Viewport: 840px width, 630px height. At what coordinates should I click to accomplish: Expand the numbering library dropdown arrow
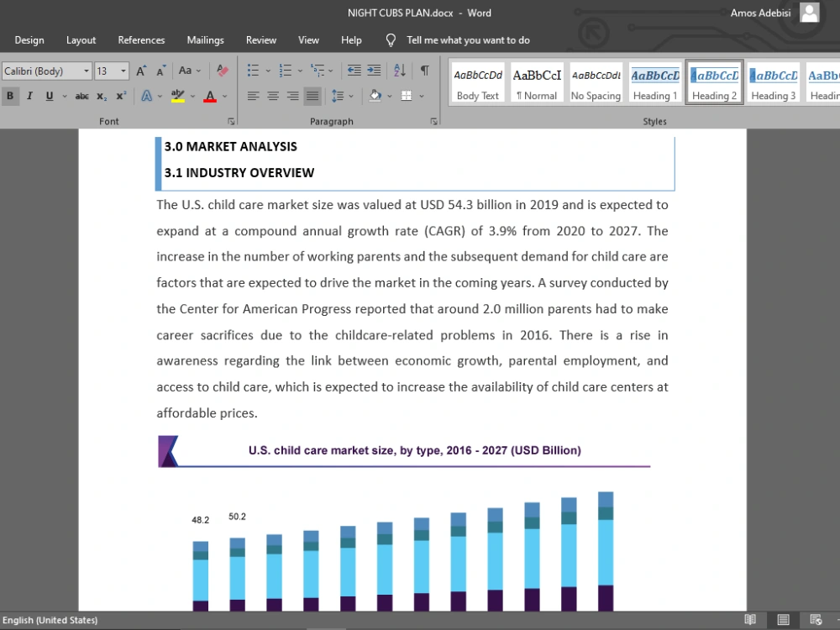pos(300,71)
